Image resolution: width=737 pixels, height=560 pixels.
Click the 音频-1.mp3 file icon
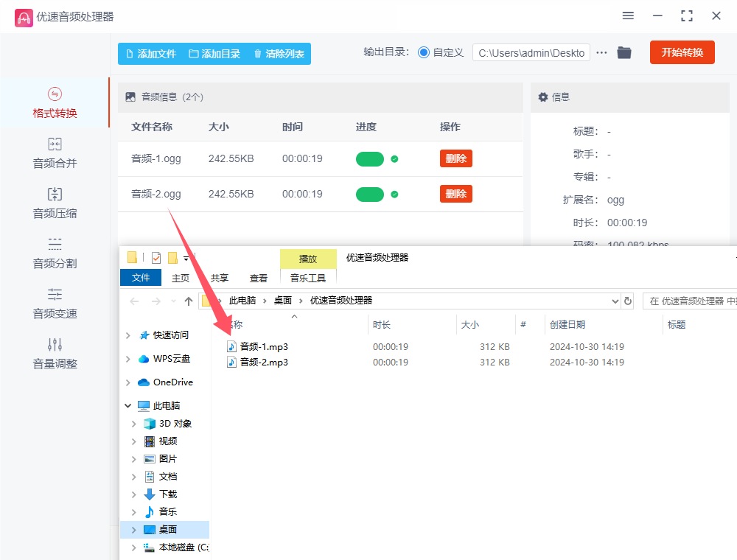pyautogui.click(x=231, y=347)
